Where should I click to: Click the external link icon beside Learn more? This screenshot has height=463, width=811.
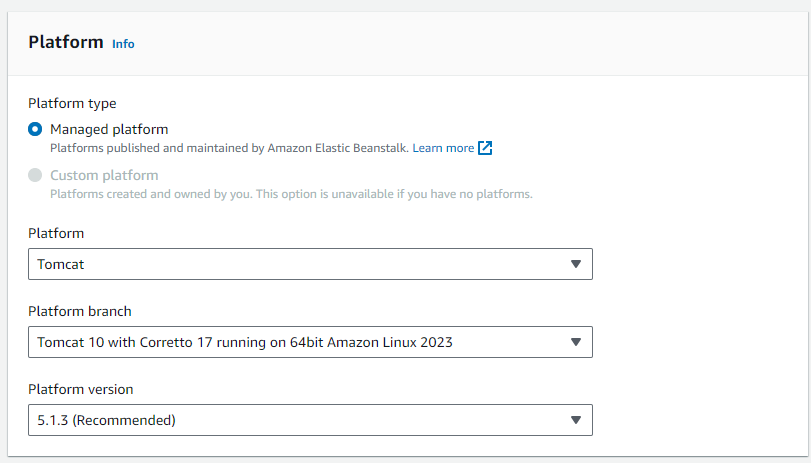[x=485, y=148]
